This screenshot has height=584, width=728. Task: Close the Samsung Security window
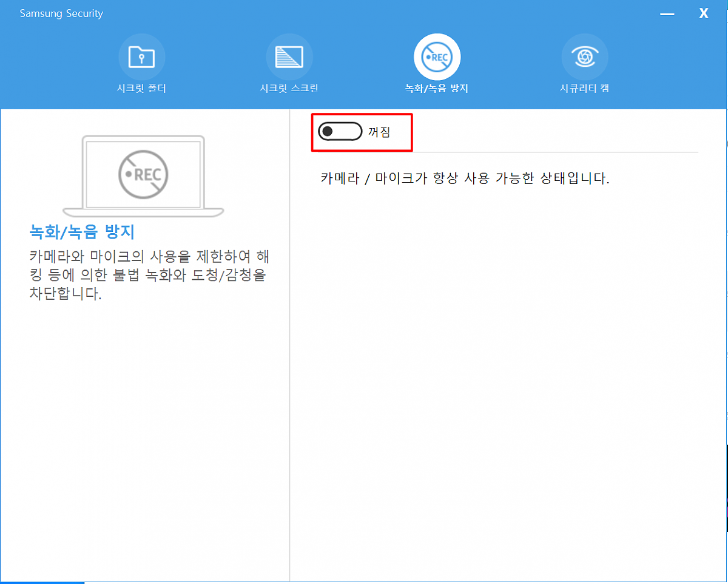pyautogui.click(x=704, y=13)
